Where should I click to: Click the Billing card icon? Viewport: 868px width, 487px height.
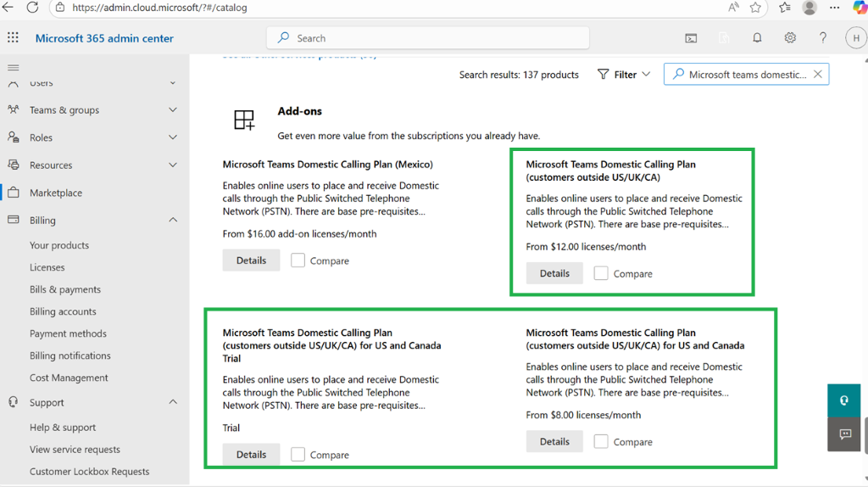[14, 220]
